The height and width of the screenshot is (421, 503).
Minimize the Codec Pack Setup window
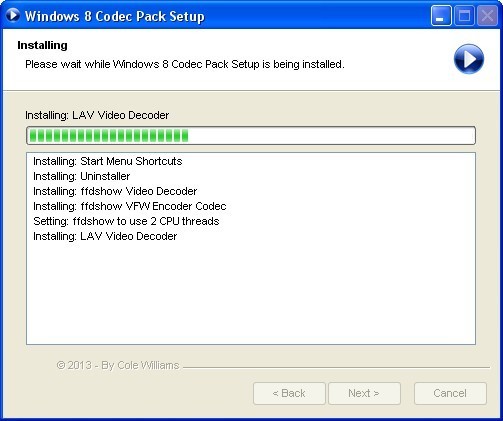441,16
